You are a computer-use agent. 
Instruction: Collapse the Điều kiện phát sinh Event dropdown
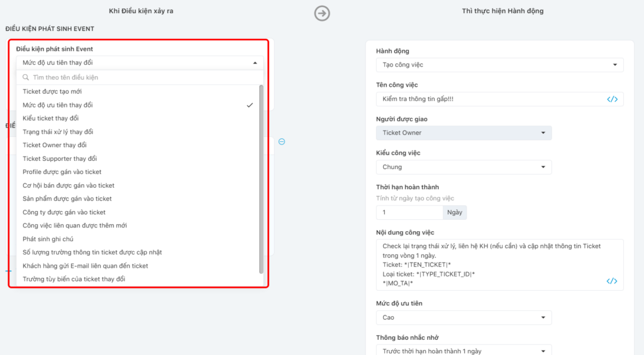tap(255, 63)
